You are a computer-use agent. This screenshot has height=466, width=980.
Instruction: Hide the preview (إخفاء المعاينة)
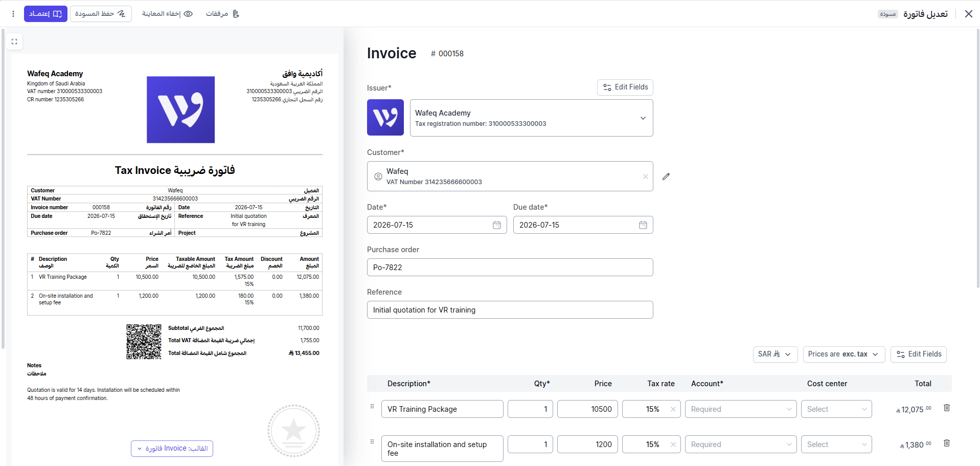[167, 14]
